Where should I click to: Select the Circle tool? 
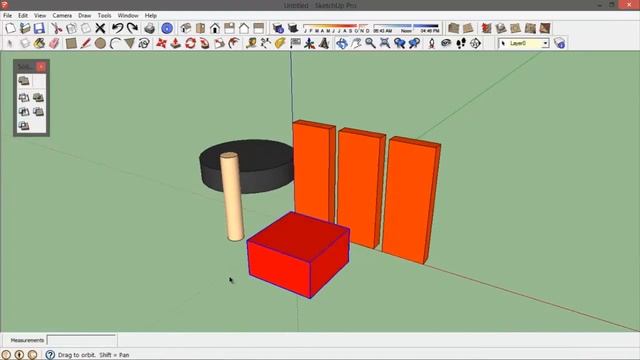pos(100,43)
